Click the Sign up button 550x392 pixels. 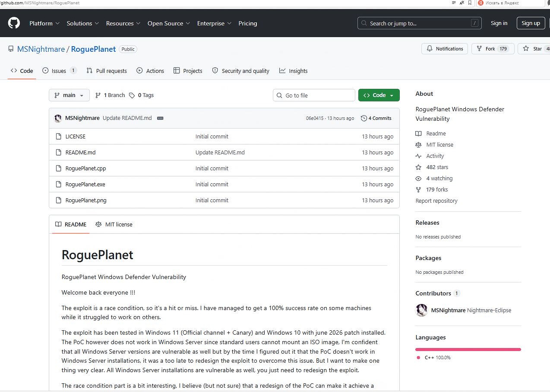(531, 23)
